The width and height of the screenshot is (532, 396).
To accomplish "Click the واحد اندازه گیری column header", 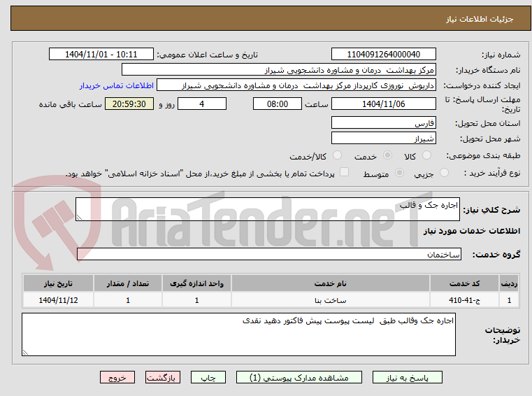I will [x=196, y=283].
